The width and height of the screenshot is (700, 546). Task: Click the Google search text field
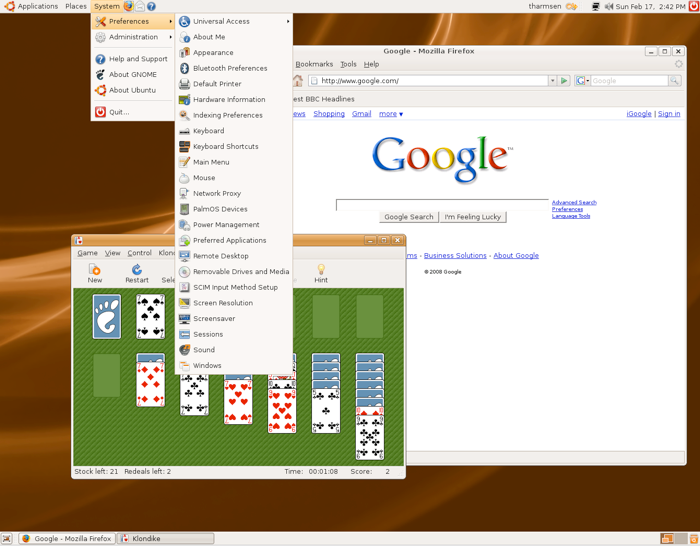[442, 205]
